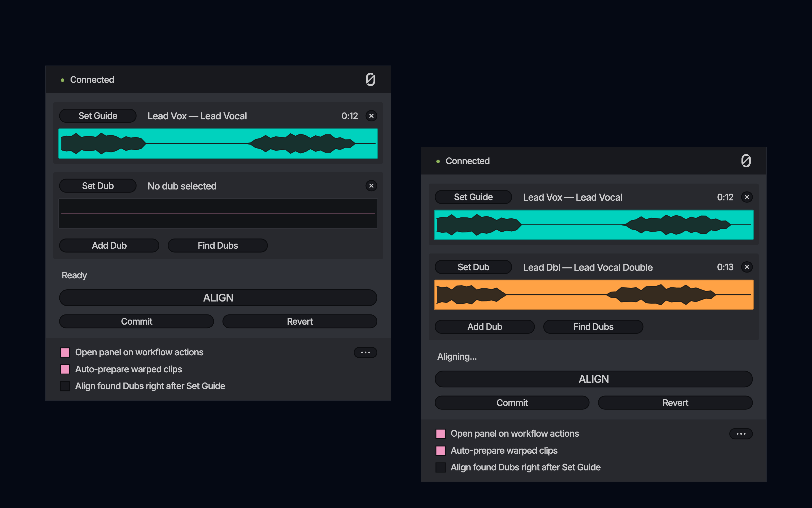Click the teal guide waveform in the right panel
812x508 pixels.
pyautogui.click(x=594, y=225)
